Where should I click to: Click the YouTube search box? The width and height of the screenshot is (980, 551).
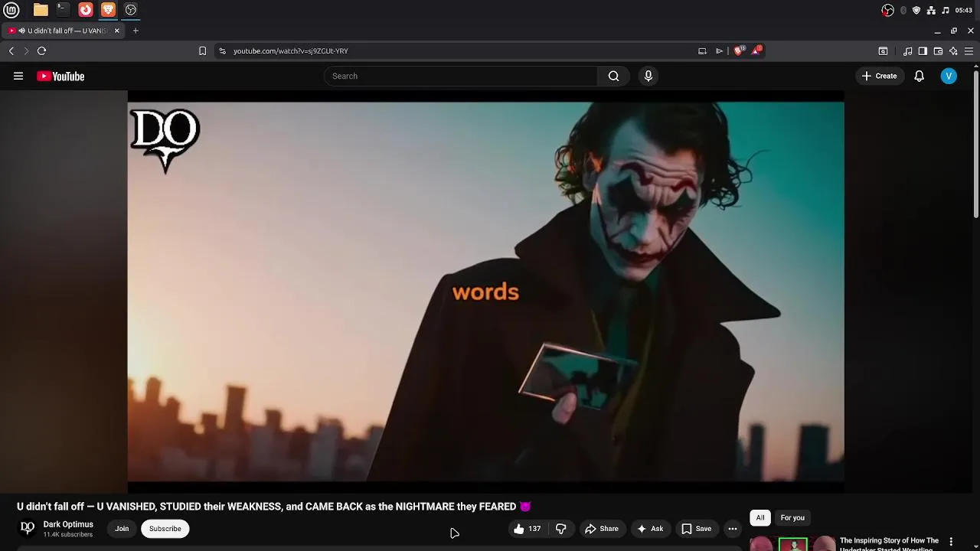(x=461, y=76)
